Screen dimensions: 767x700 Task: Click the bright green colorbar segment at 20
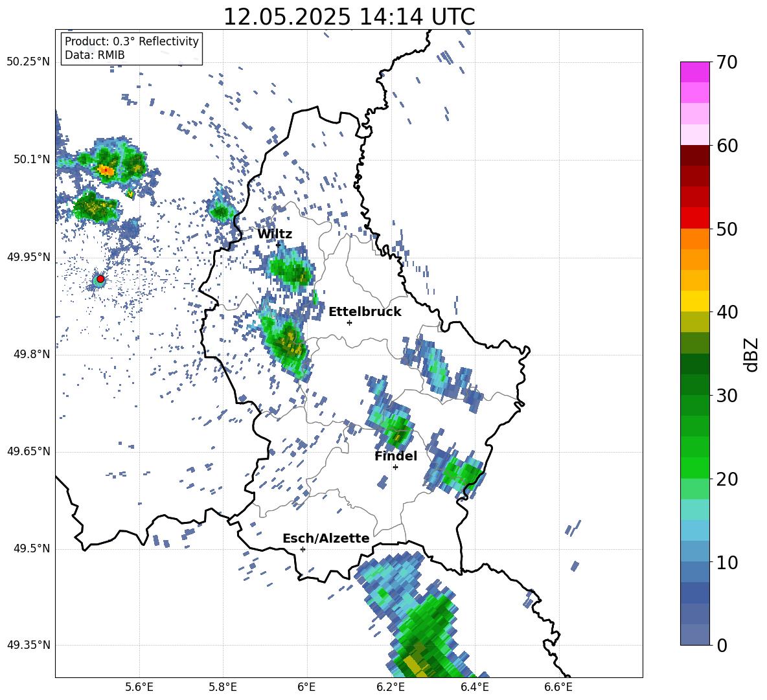[694, 468]
